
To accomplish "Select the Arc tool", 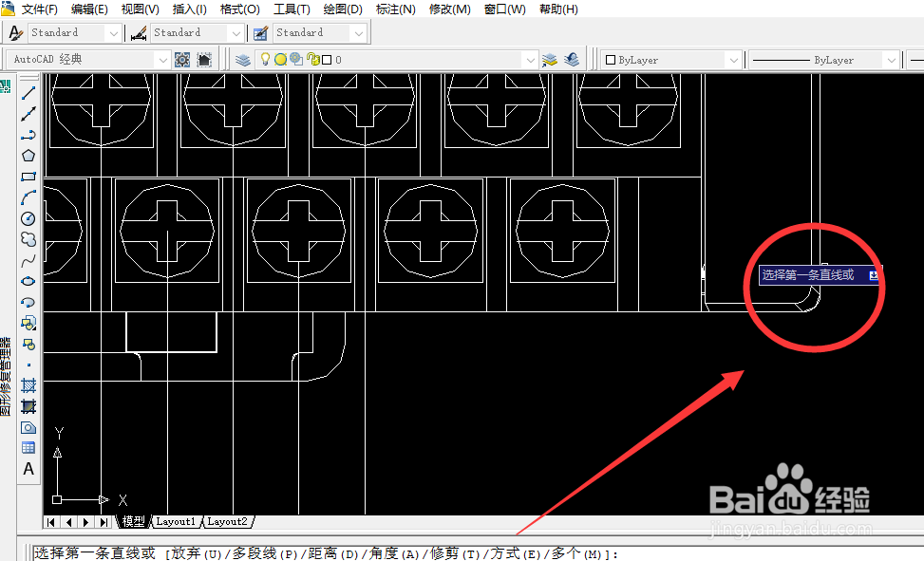I will [28, 198].
